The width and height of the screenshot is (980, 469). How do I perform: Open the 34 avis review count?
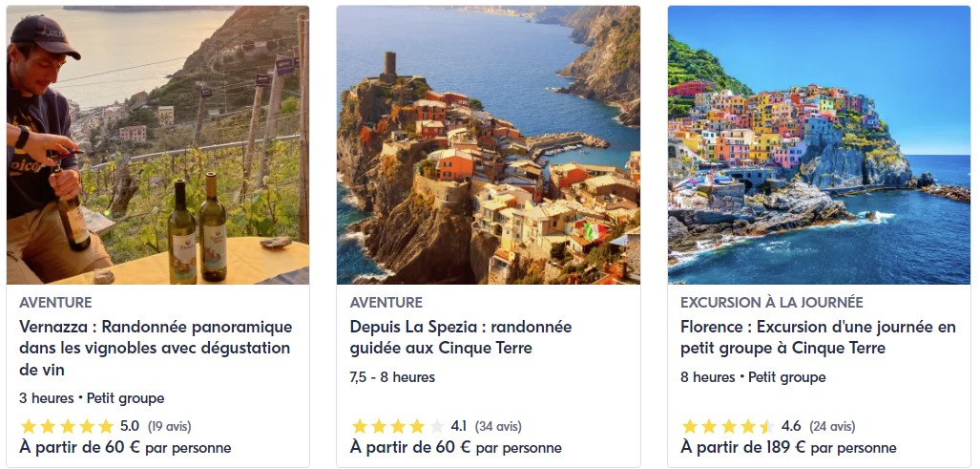501,426
